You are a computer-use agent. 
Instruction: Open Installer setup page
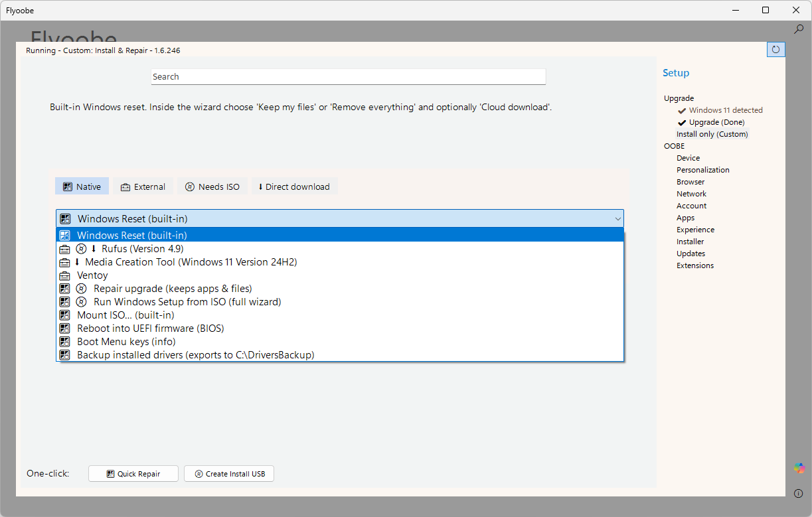click(690, 242)
